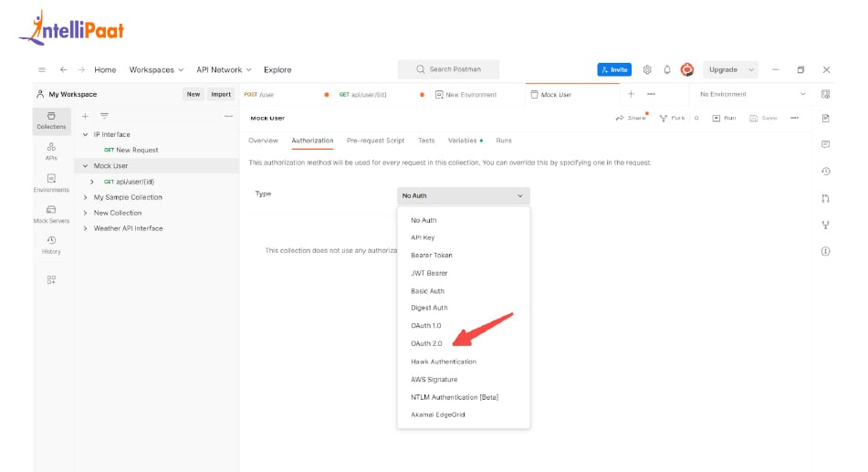Open the user avatar menu
Image resolution: width=868 pixels, height=472 pixels.
(x=687, y=69)
